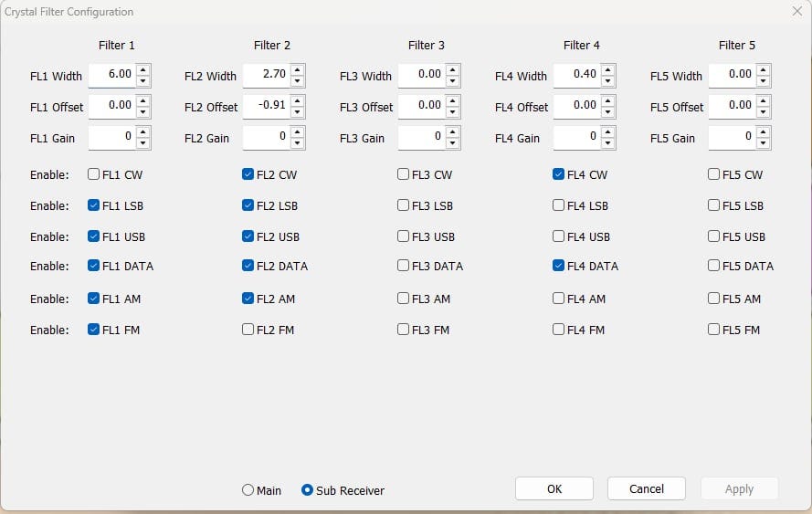Increase FL5 Gain with up arrow
The image size is (812, 514).
click(763, 132)
